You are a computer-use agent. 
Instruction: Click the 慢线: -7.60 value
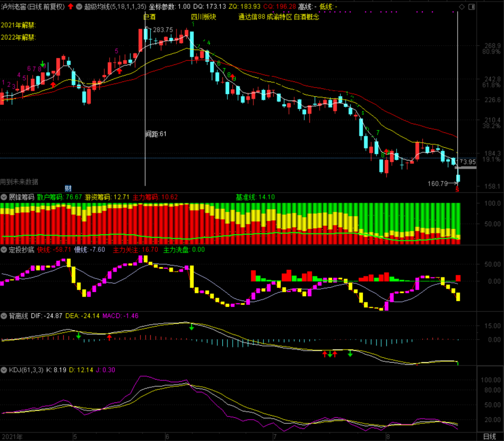tap(90, 250)
